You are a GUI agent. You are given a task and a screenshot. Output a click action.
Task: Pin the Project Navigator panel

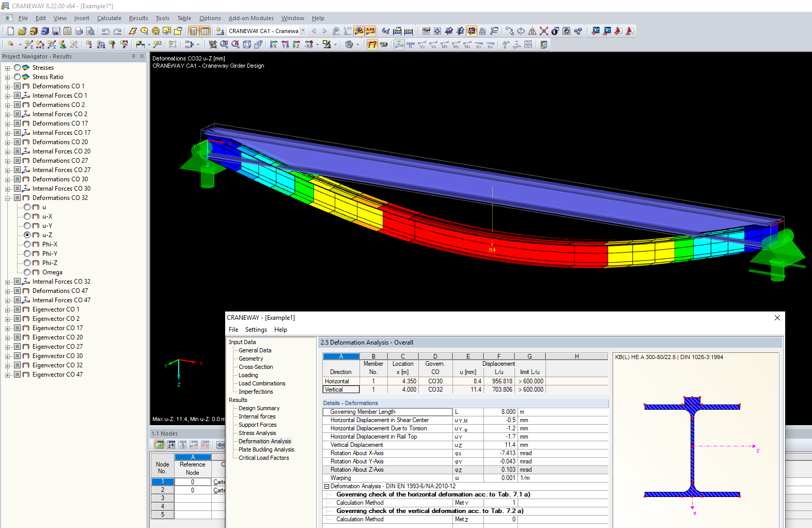[x=133, y=56]
